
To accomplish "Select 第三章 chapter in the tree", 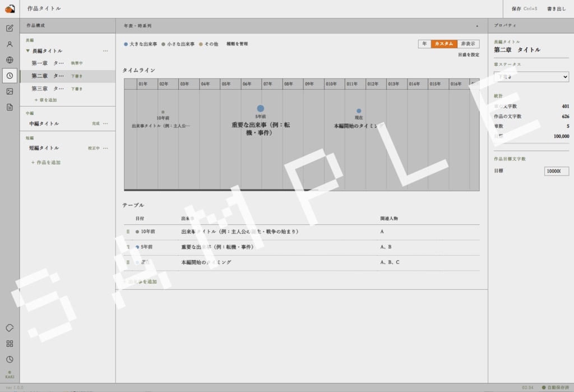I will pos(68,89).
